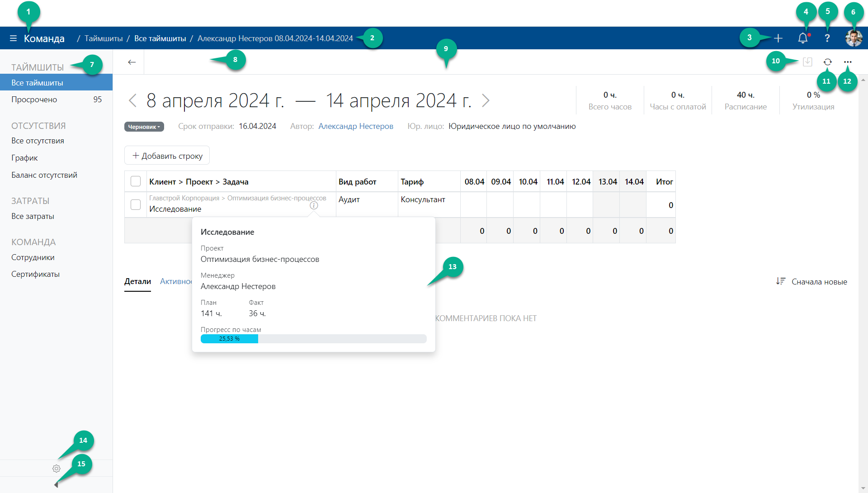Open the Сначала новые sort dropdown

click(819, 282)
